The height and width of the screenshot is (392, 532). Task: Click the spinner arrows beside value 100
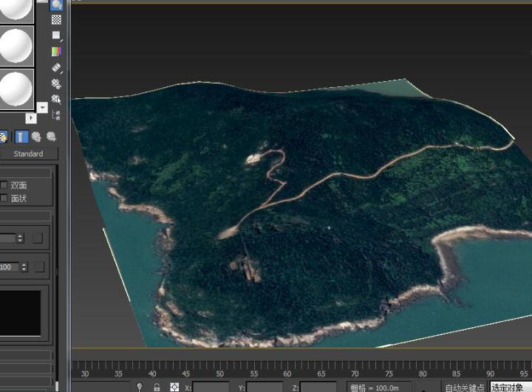click(24, 267)
